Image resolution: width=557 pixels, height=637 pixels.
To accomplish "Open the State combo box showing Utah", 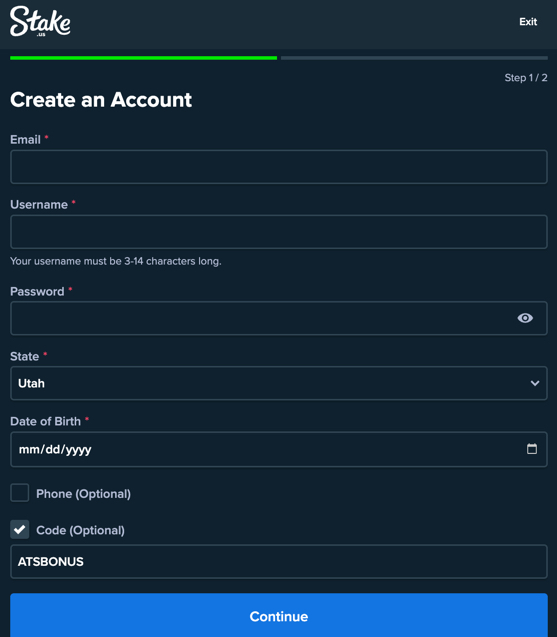I will point(279,383).
